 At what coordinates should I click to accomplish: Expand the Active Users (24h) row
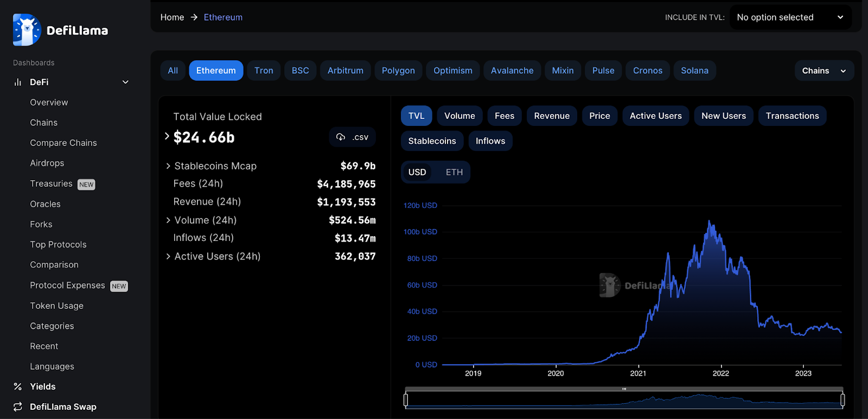point(168,256)
